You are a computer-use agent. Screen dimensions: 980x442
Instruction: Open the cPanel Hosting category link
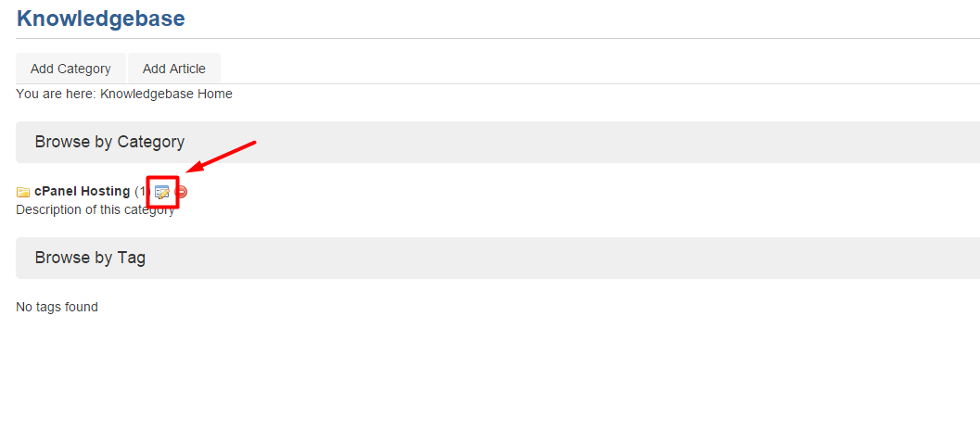tap(82, 191)
